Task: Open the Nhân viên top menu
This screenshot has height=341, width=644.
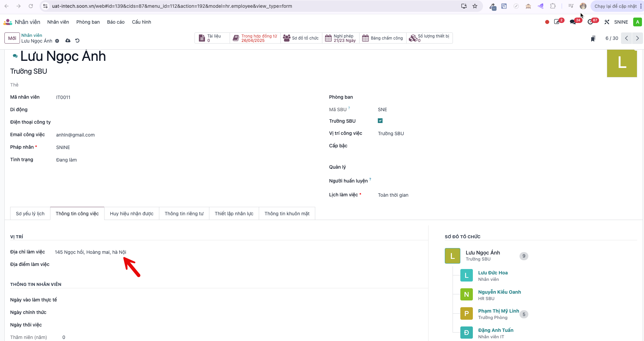Action: pyautogui.click(x=58, y=22)
